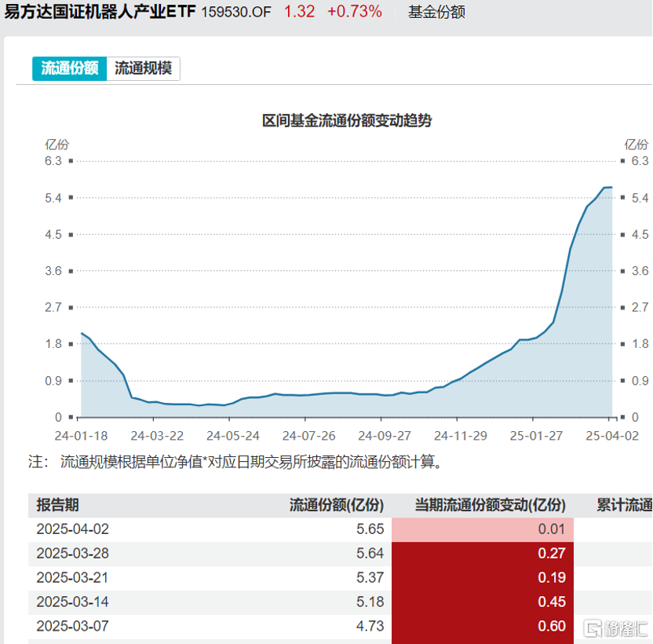Click the 24-01-18 date on the x-axis

(81, 436)
